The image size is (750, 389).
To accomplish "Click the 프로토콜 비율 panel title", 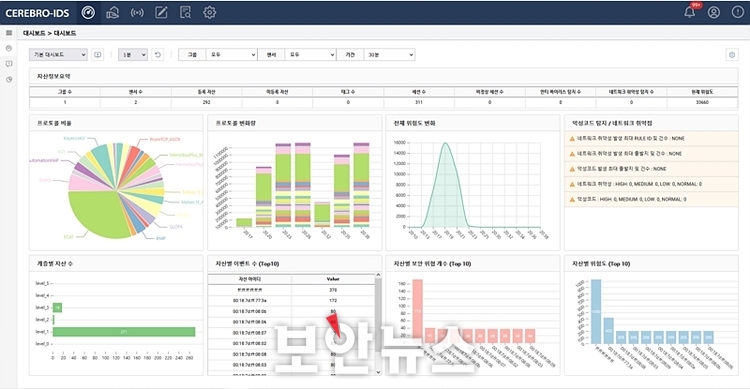I will [x=54, y=123].
